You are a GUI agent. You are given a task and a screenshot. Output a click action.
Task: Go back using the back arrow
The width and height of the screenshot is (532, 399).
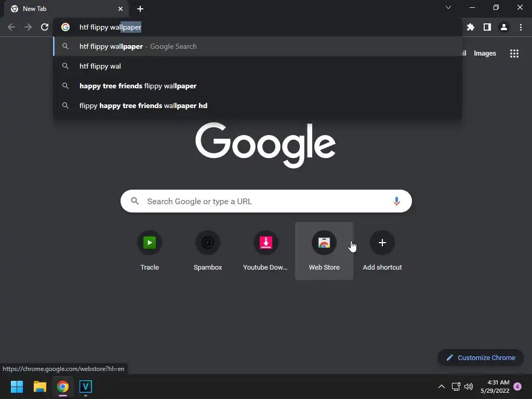point(11,27)
